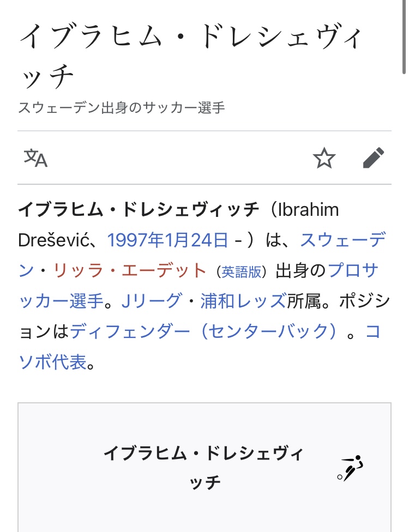Star this article to watch it
This screenshot has height=532, width=409.
pyautogui.click(x=324, y=158)
